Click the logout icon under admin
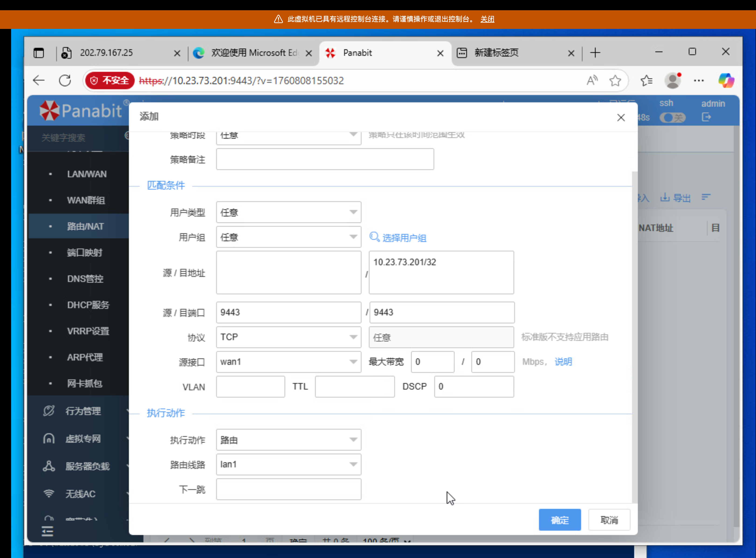 coord(706,117)
